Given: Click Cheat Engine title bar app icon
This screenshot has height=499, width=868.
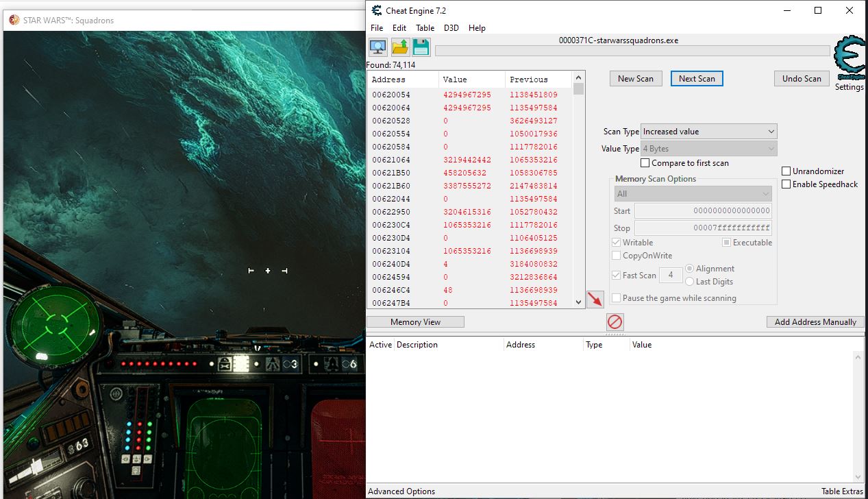Looking at the screenshot, I should tap(376, 10).
